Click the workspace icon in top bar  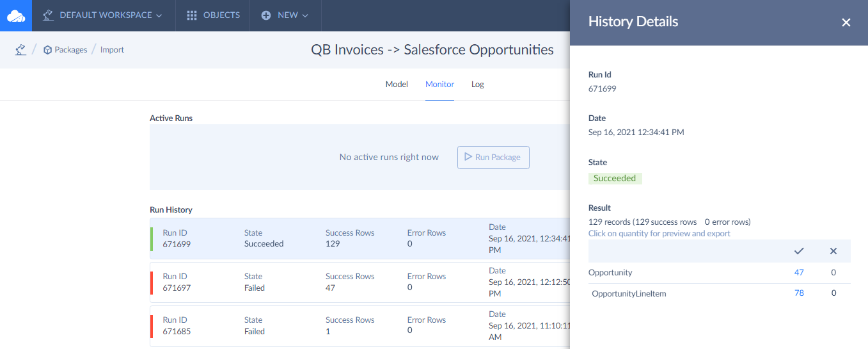click(x=48, y=15)
